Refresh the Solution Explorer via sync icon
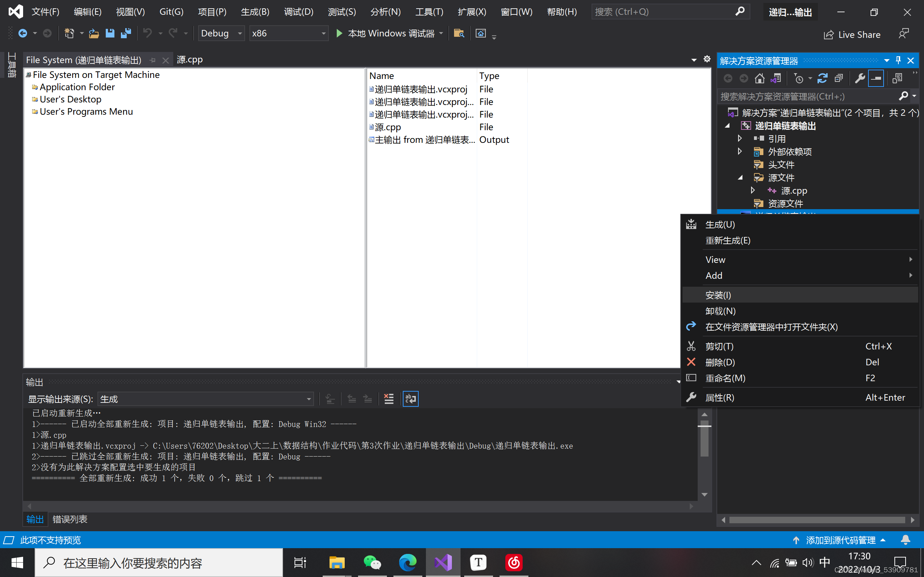 point(822,79)
